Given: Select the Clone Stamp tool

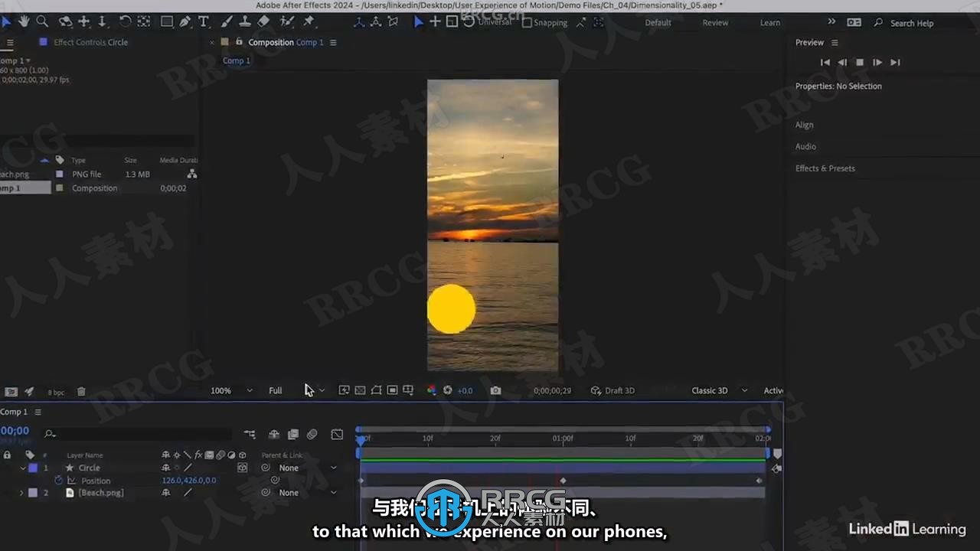Looking at the screenshot, I should 245,21.
